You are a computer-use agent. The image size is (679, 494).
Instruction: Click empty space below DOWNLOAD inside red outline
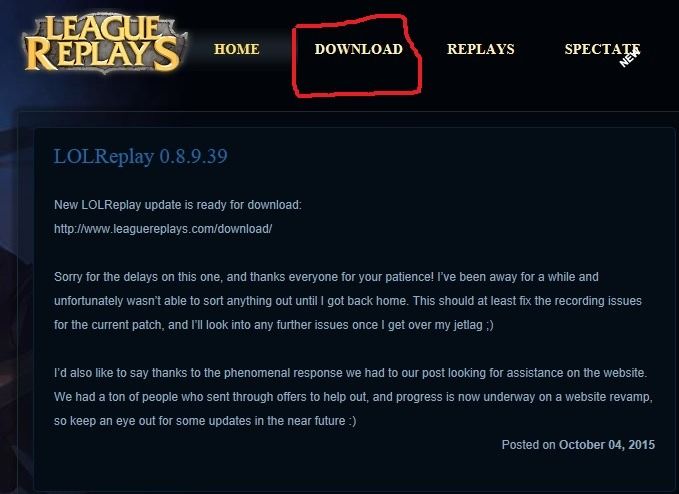point(358,76)
